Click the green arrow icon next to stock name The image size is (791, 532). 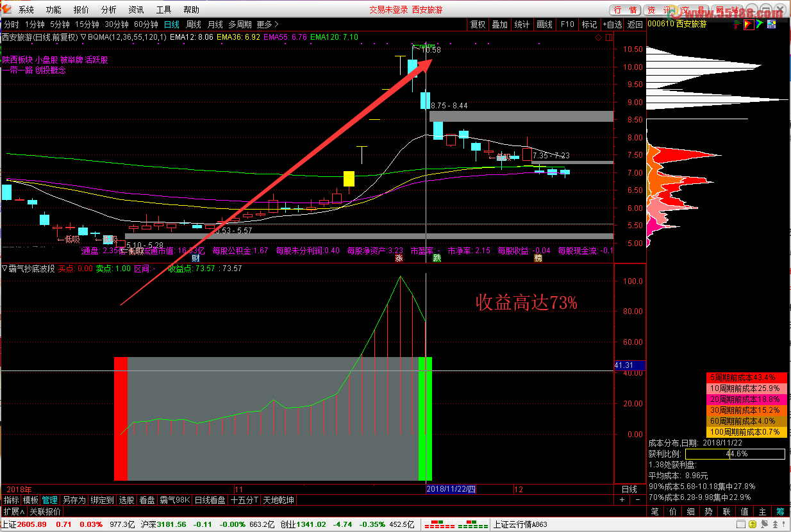tap(760, 24)
